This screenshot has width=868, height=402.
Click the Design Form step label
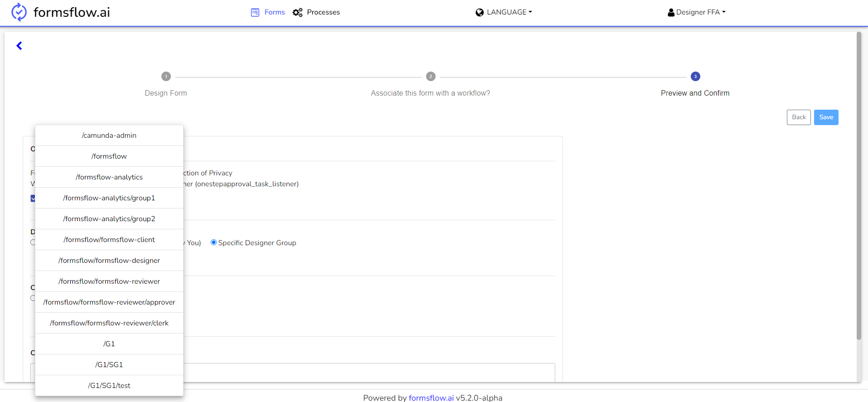[166, 93]
